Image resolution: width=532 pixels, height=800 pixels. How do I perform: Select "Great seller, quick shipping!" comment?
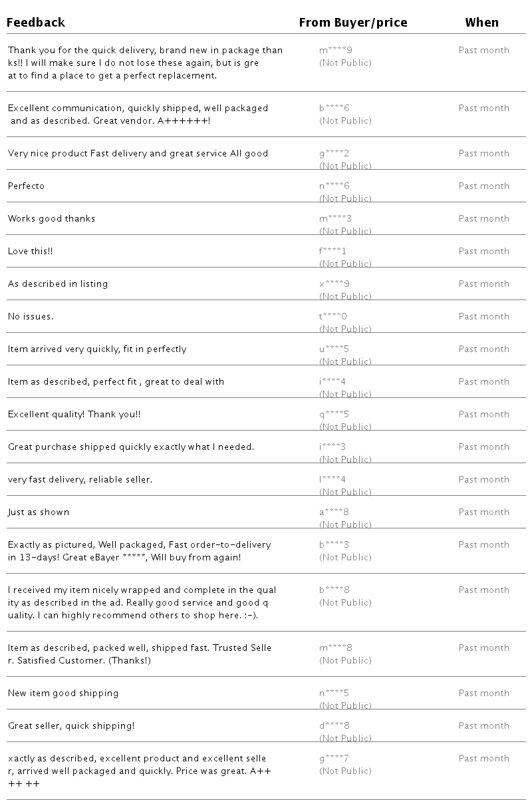71,725
